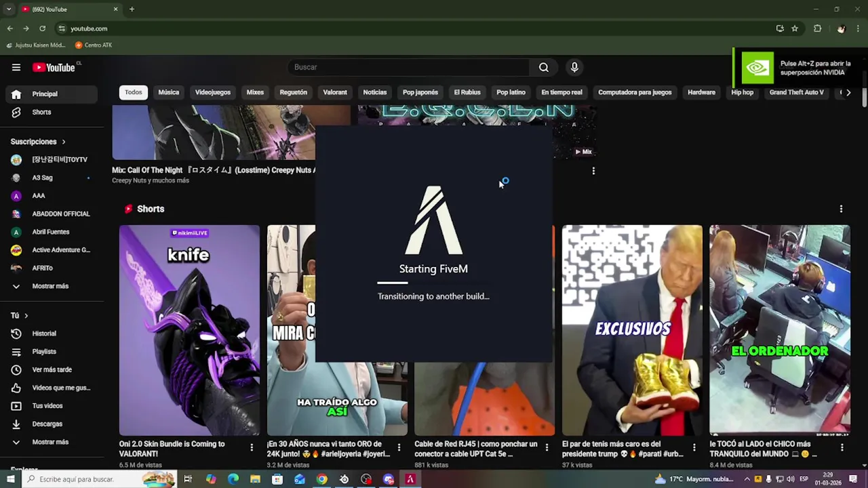Click the Windows taskbar search box

tap(99, 479)
